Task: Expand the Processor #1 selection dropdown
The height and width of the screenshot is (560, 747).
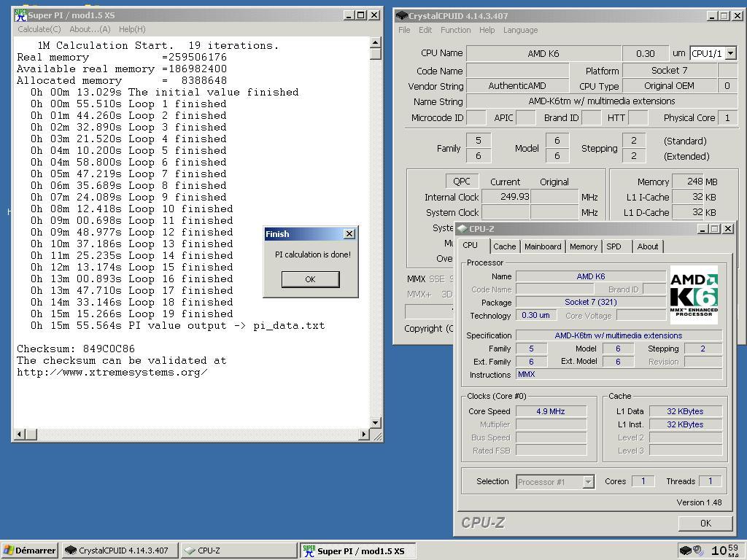Action: (589, 482)
